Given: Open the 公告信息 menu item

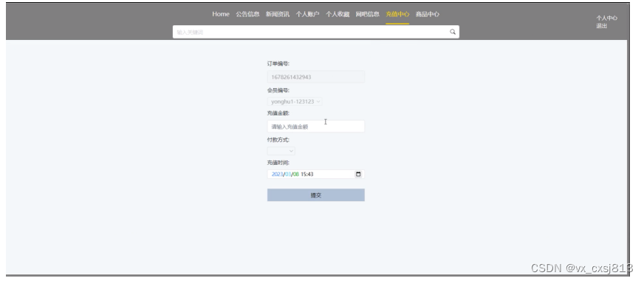Looking at the screenshot, I should pyautogui.click(x=247, y=14).
